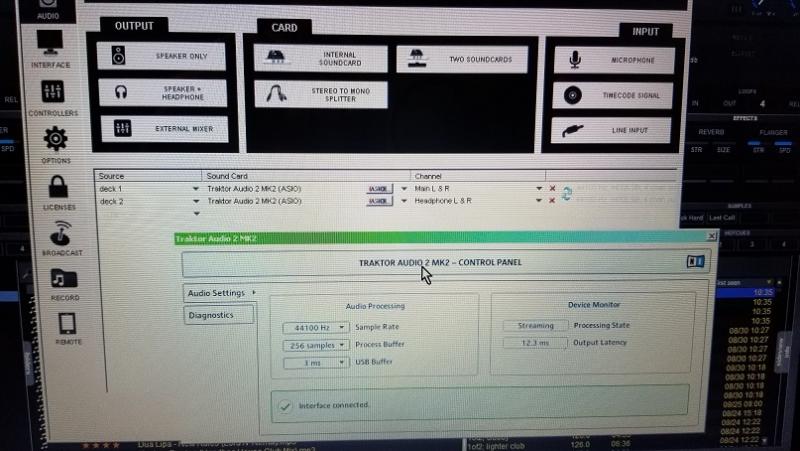Select External Mixer output
Screen dimensions: 800x451
coord(164,129)
